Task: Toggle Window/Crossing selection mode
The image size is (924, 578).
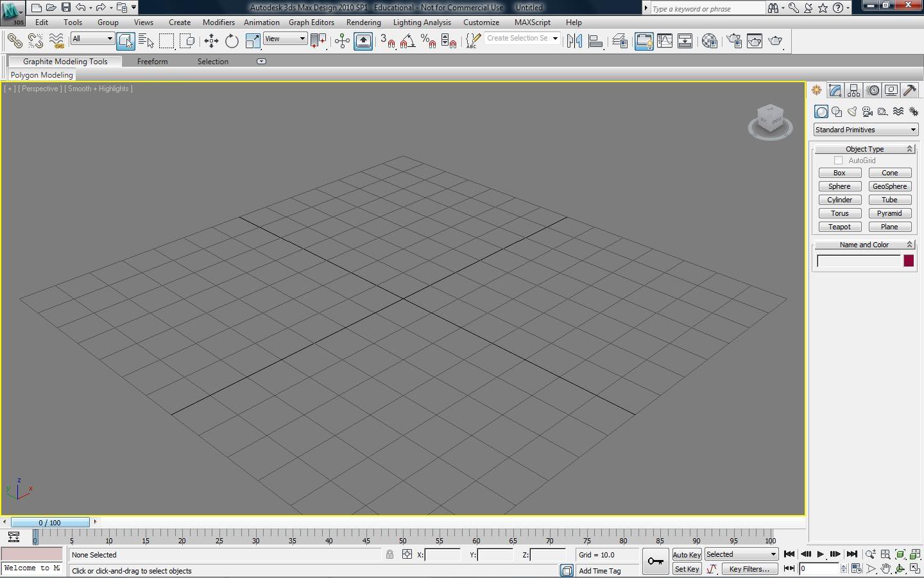Action: [187, 41]
